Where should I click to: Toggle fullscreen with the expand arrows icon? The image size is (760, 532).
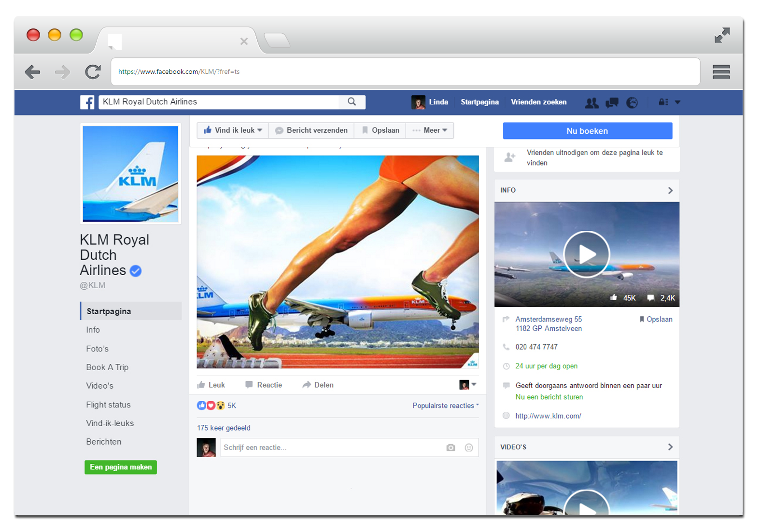coord(722,35)
